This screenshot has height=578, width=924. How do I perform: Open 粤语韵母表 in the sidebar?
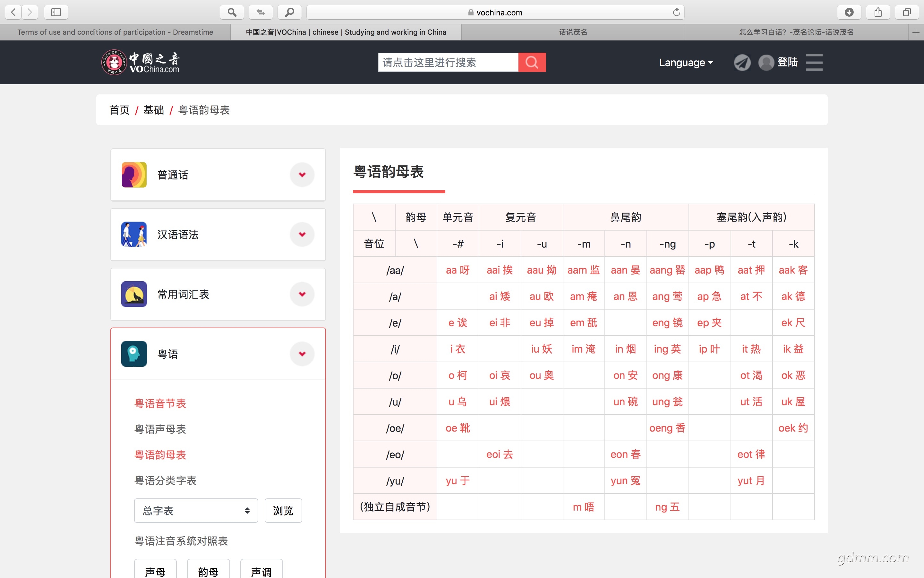pyautogui.click(x=160, y=454)
